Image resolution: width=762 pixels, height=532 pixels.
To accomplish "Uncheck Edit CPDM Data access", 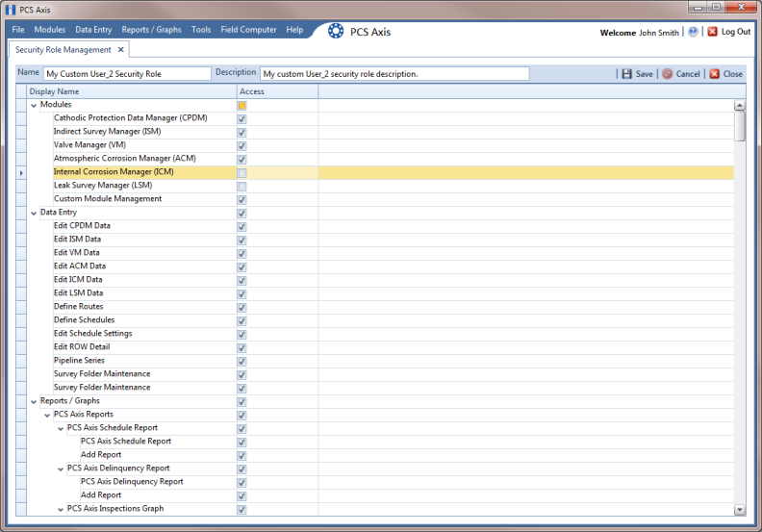I will click(x=242, y=227).
